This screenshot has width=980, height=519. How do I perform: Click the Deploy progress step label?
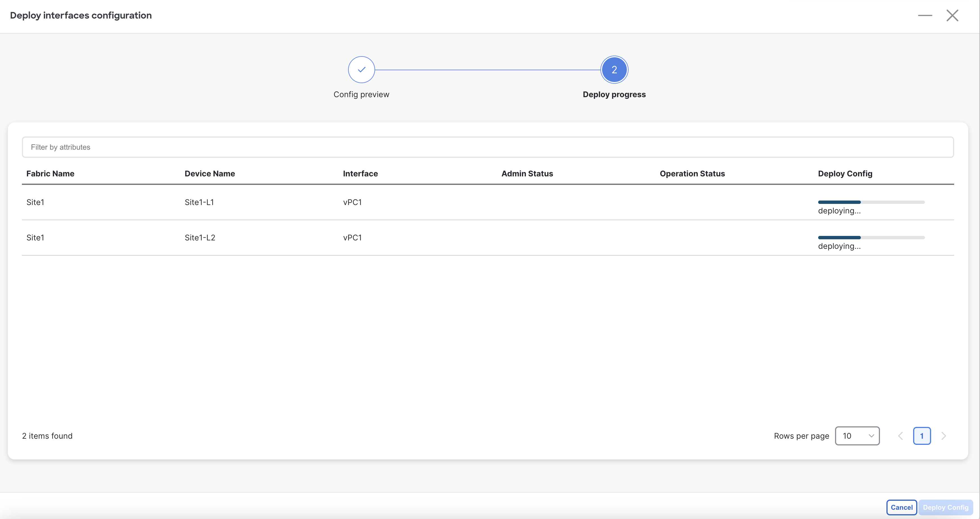614,94
